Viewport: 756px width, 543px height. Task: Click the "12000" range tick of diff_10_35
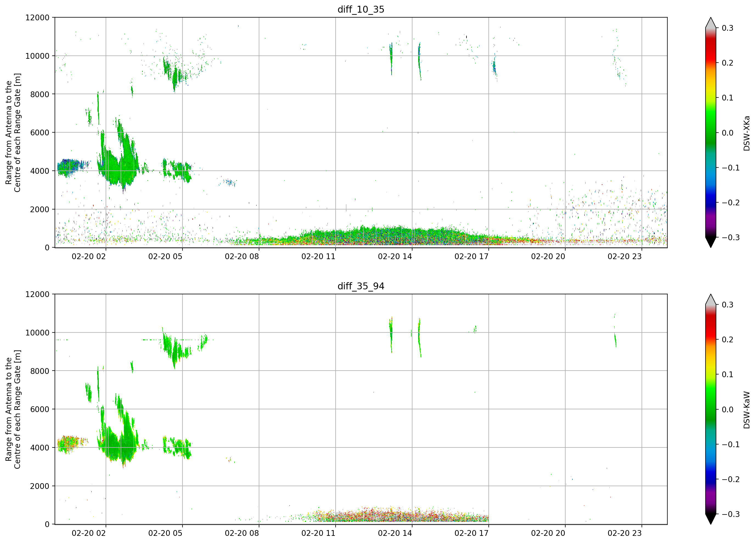[x=37, y=18]
